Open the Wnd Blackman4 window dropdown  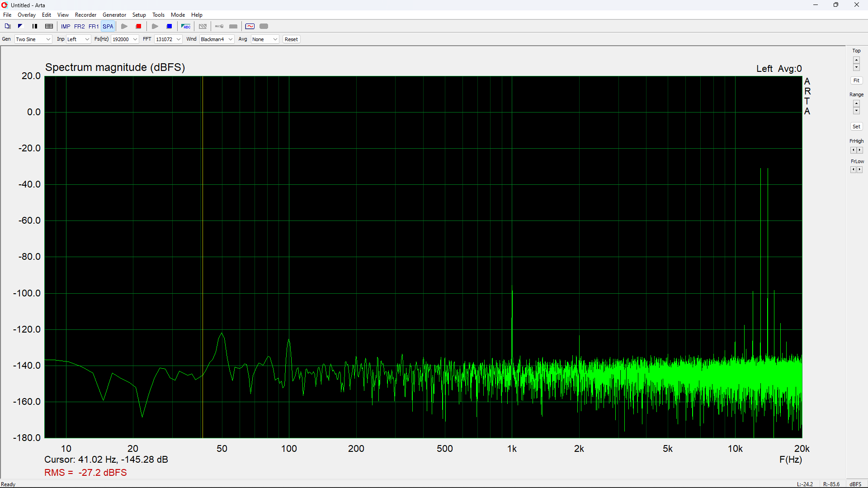click(x=217, y=39)
